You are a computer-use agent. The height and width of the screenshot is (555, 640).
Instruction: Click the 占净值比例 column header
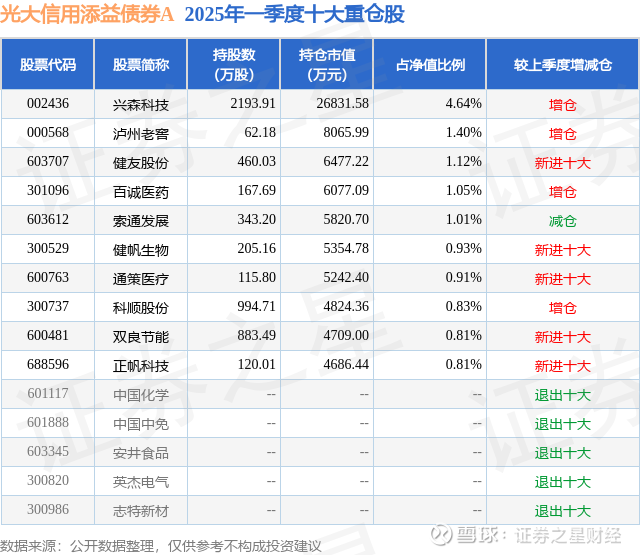[x=430, y=64]
